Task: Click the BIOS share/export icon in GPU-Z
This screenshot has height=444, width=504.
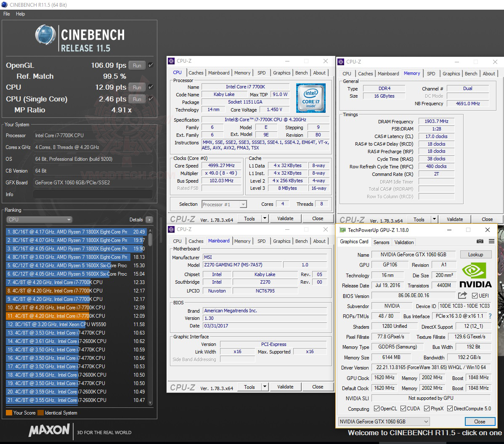Action: (x=462, y=295)
